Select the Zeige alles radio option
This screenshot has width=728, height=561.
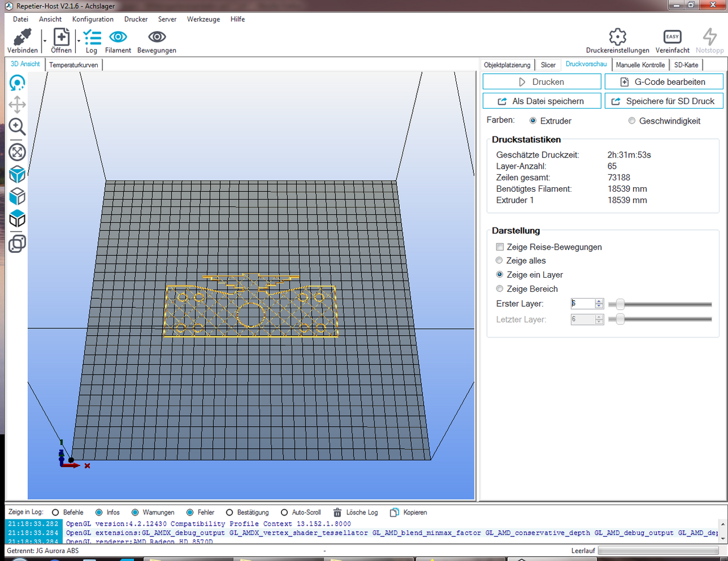point(499,261)
